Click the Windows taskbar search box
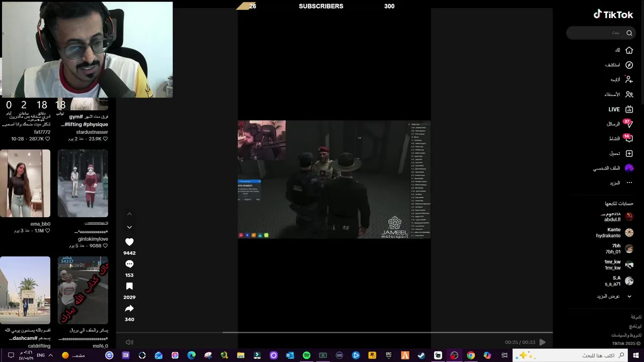 (571, 355)
